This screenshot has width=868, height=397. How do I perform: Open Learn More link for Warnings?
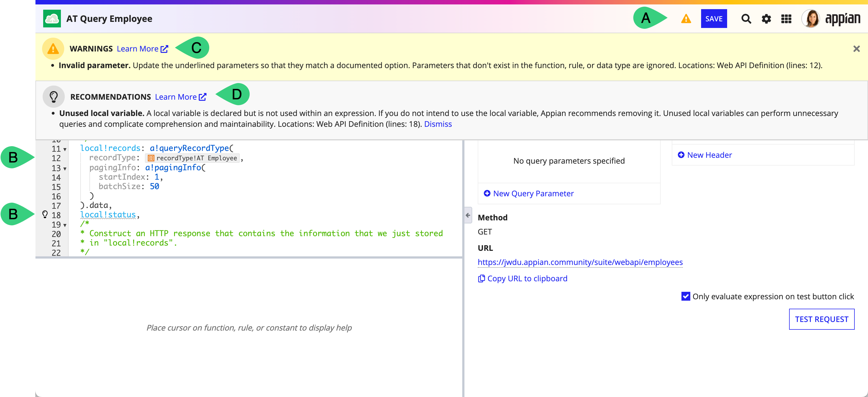tap(142, 49)
